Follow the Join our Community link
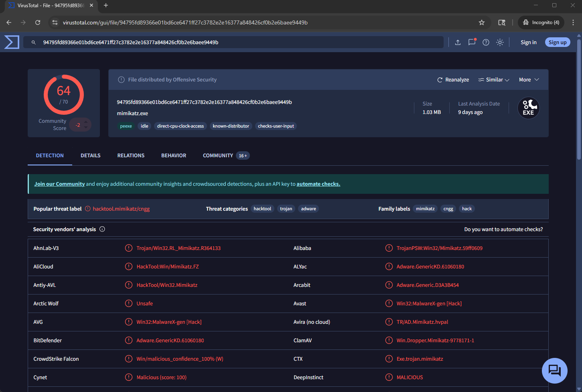582x392 pixels. 59,184
